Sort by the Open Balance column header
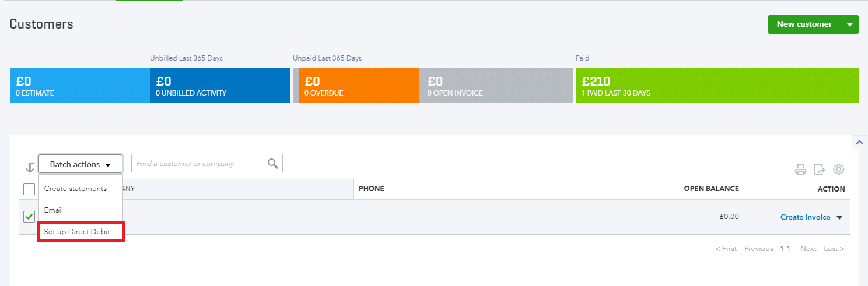This screenshot has width=868, height=286. (711, 189)
